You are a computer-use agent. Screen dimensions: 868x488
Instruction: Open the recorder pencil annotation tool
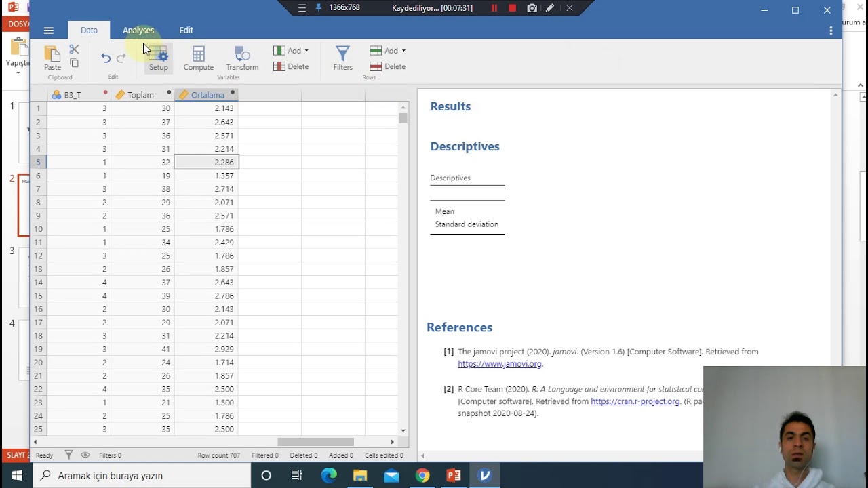tap(550, 8)
